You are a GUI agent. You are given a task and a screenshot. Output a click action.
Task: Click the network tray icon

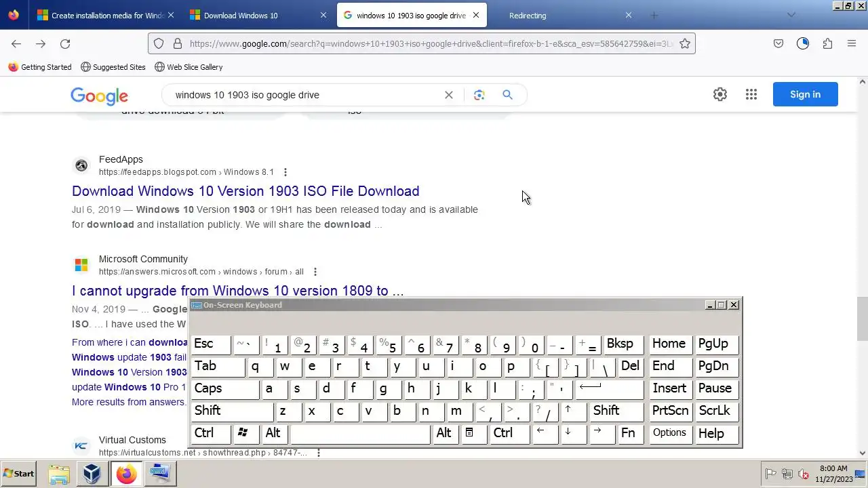[x=787, y=474]
